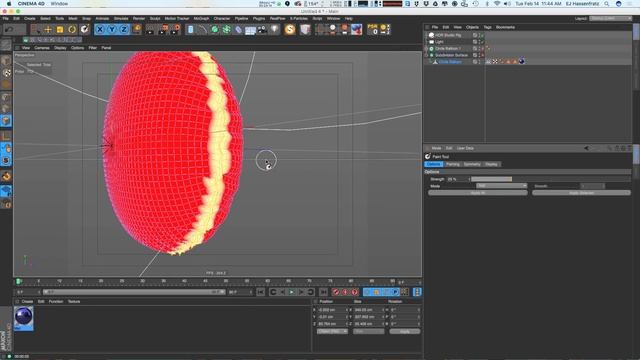This screenshot has height=360, width=640.
Task: Click Render View clapperboard icon
Action: [x=151, y=29]
